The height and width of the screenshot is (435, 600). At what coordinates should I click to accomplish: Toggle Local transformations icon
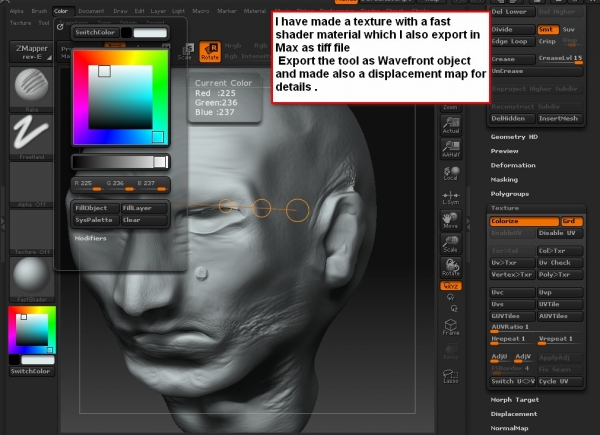(451, 173)
